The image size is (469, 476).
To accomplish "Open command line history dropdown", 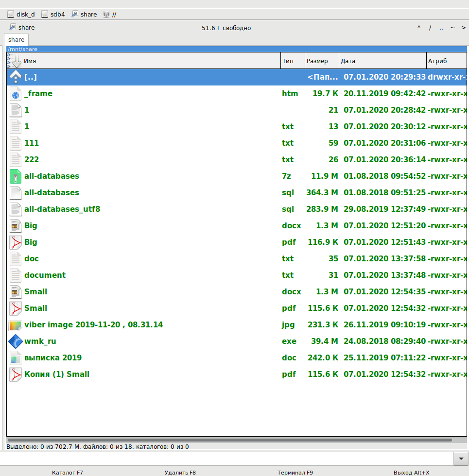I will [x=460, y=459].
